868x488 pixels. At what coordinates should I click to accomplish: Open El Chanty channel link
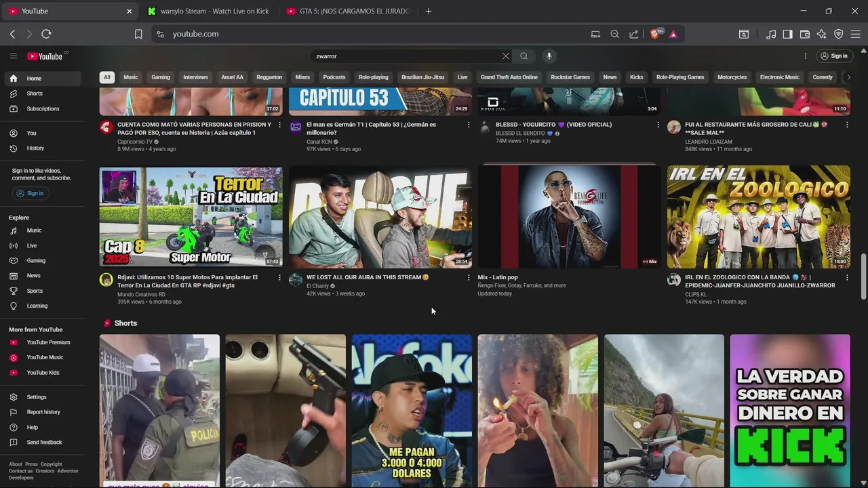(x=317, y=286)
